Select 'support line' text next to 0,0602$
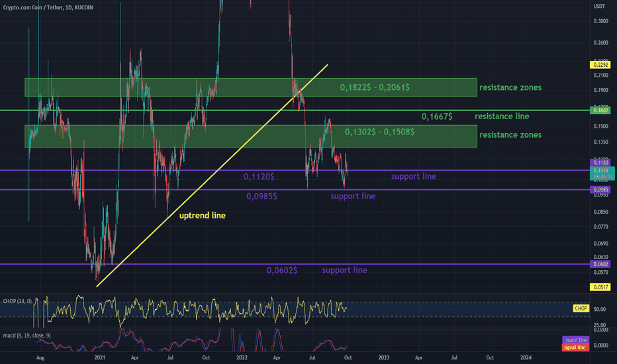The width and height of the screenshot is (617, 364). click(x=345, y=270)
